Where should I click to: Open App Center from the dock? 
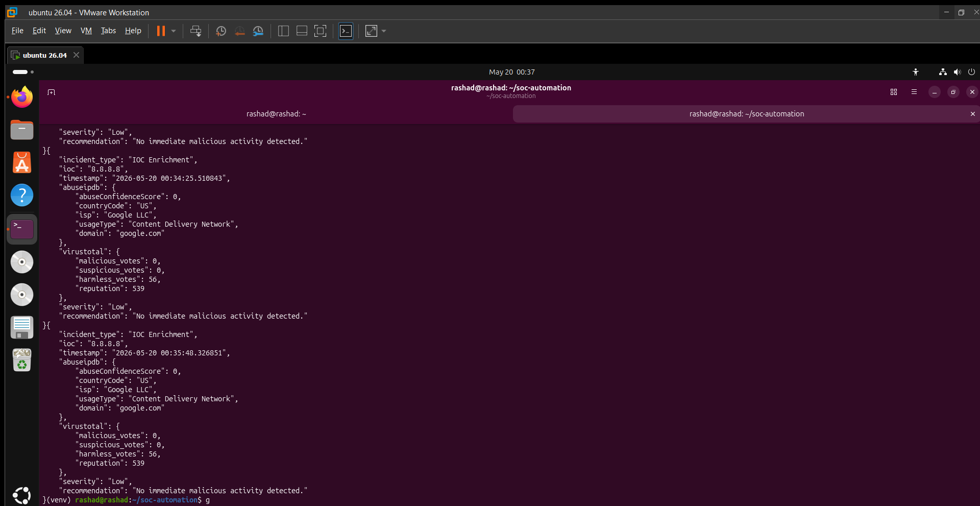(x=22, y=162)
